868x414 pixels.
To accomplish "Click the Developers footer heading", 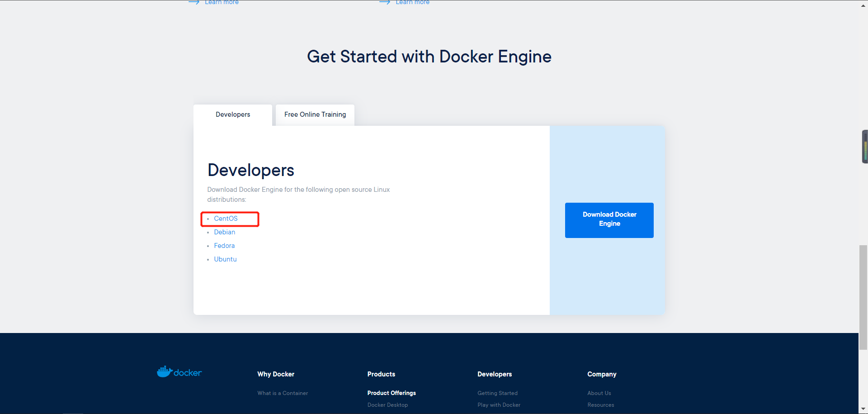I will [495, 374].
